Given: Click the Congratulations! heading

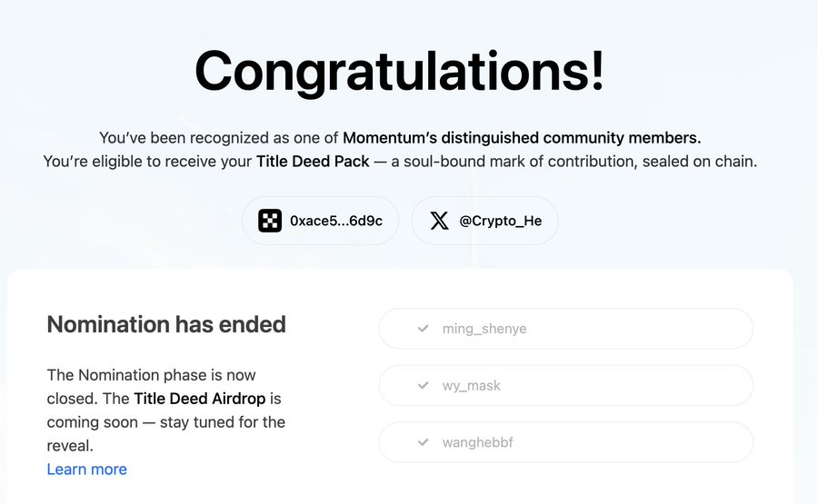Looking at the screenshot, I should [x=399, y=71].
